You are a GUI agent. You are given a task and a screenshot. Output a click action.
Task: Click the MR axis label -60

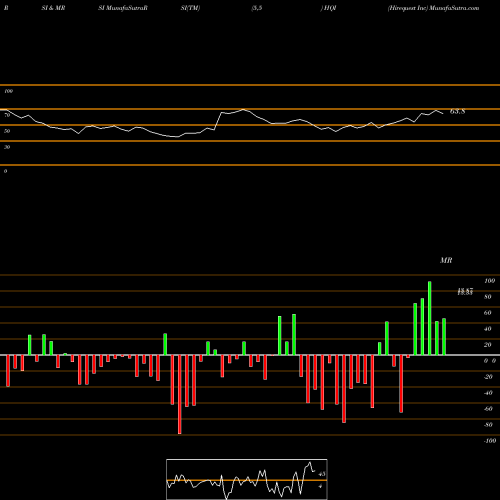point(488,409)
